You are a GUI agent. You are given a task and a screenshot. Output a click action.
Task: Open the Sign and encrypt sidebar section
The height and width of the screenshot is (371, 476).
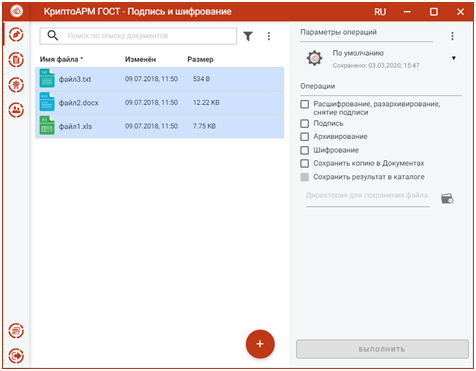pos(16,34)
